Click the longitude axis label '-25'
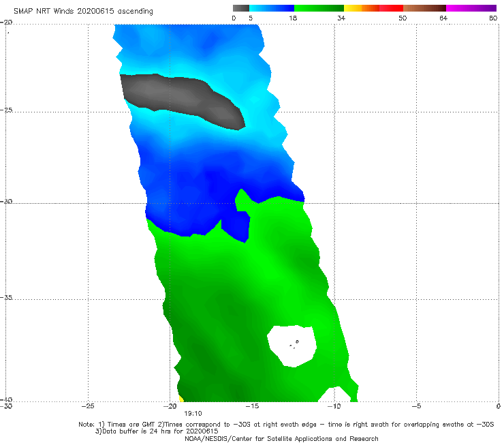504x443 pixels. pyautogui.click(x=88, y=406)
